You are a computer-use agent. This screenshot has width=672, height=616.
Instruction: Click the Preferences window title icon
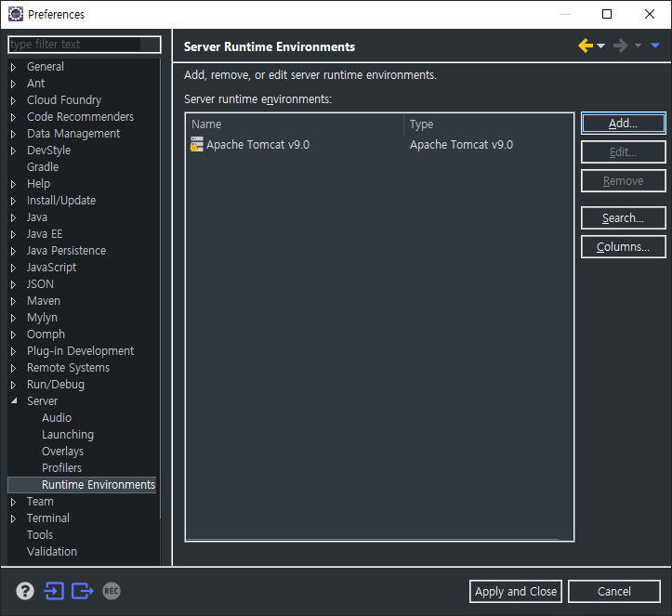16,14
